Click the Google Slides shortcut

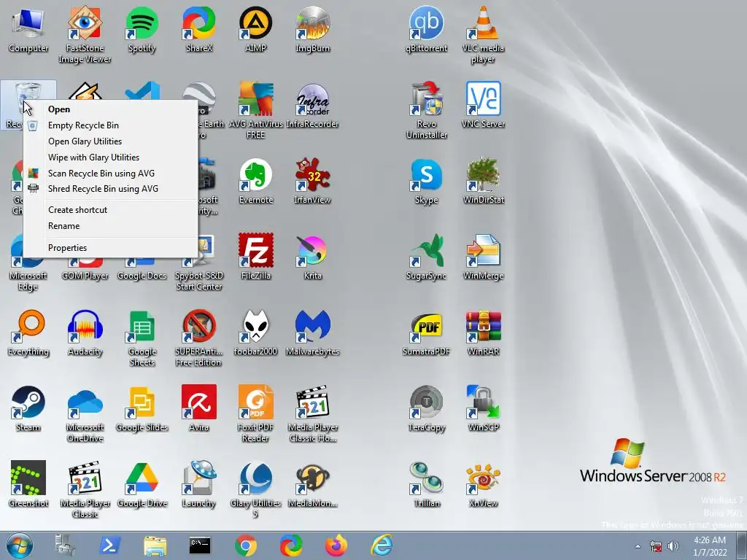click(x=142, y=409)
